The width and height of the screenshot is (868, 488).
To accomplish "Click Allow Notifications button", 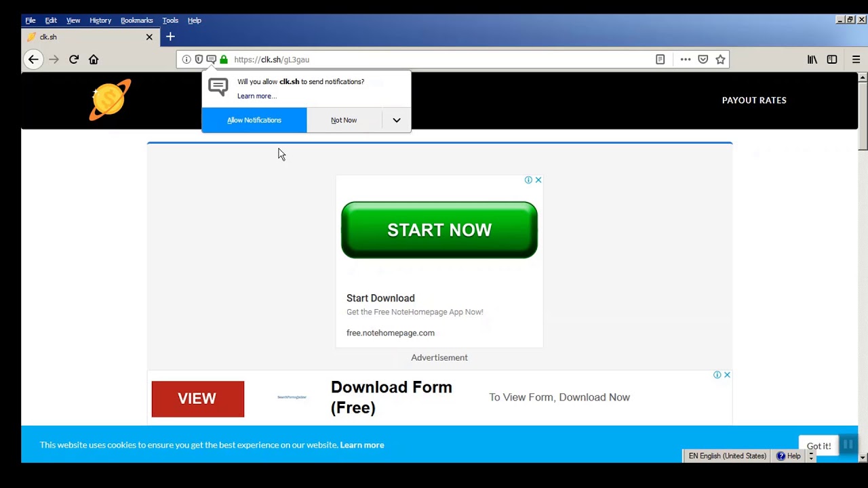I will pyautogui.click(x=254, y=121).
